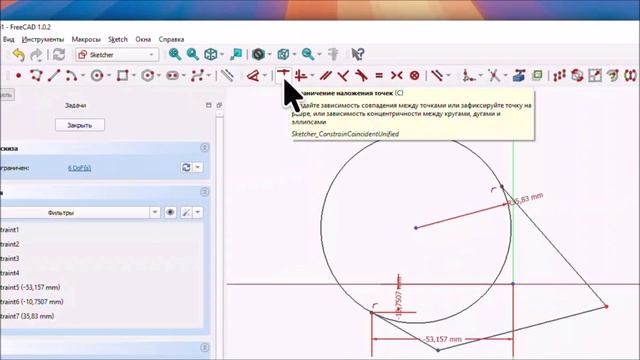640x360 pixels.
Task: Open the Инструменты menu
Action: 43,40
